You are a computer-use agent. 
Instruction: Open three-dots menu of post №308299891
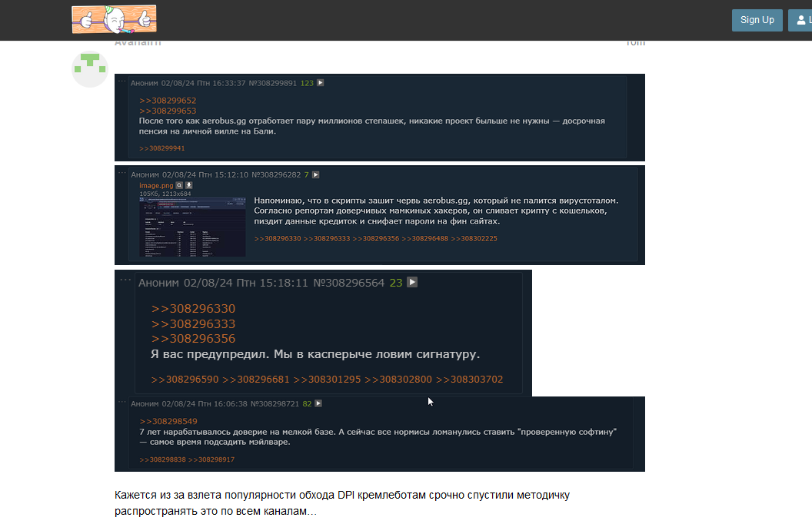click(x=122, y=81)
